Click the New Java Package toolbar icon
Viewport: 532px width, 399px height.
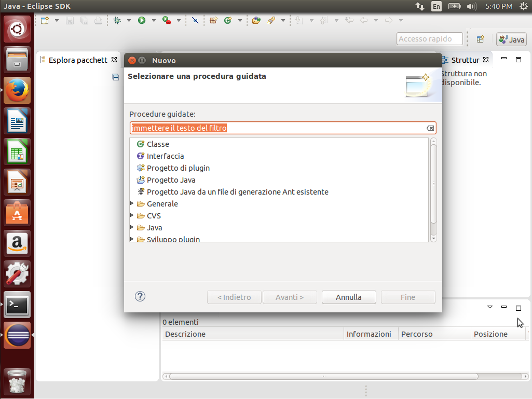213,21
